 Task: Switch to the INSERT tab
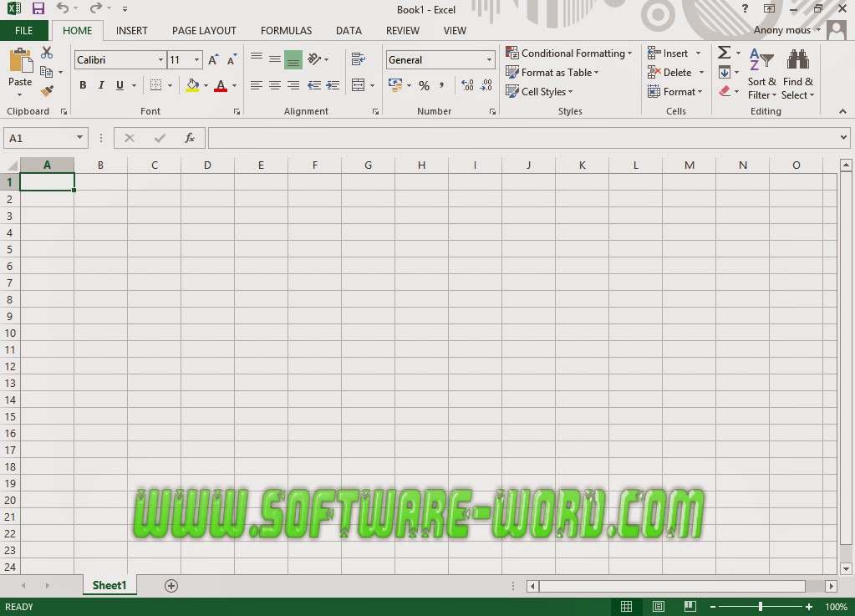click(x=132, y=31)
